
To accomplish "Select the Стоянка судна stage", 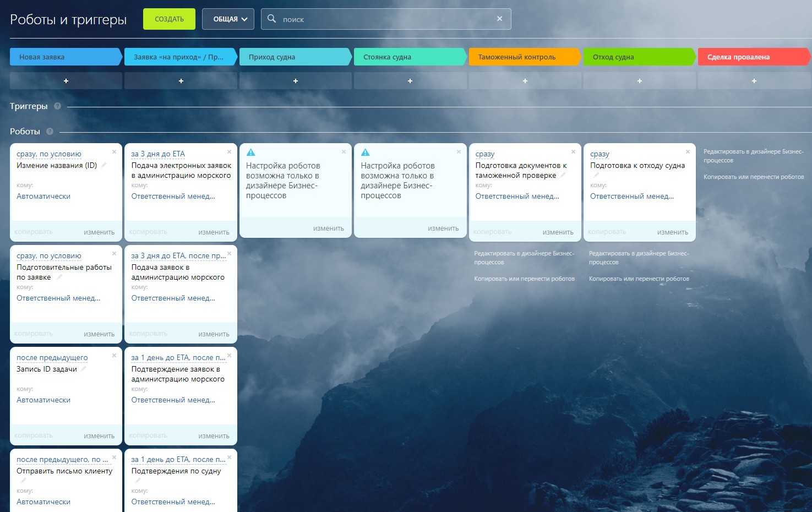I will tap(410, 57).
